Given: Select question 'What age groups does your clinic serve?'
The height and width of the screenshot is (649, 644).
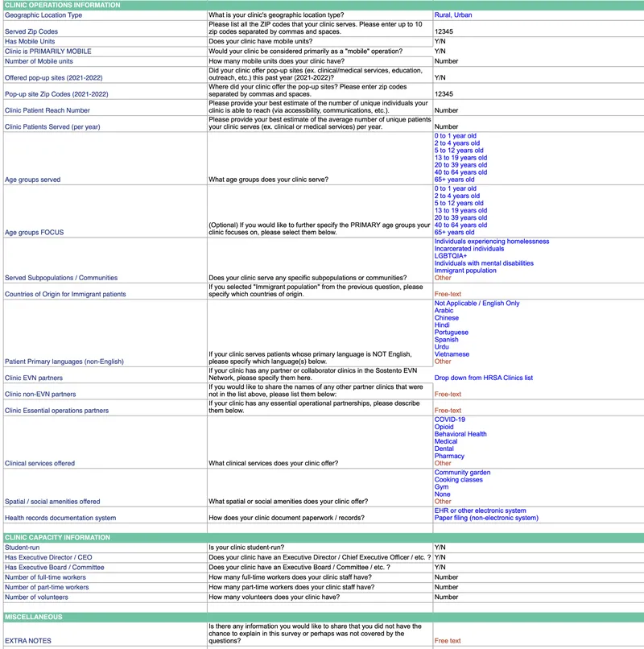Looking at the screenshot, I should coord(269,180).
